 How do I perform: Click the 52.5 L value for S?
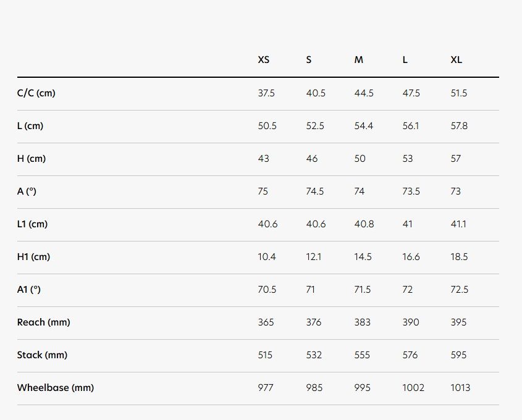(315, 126)
